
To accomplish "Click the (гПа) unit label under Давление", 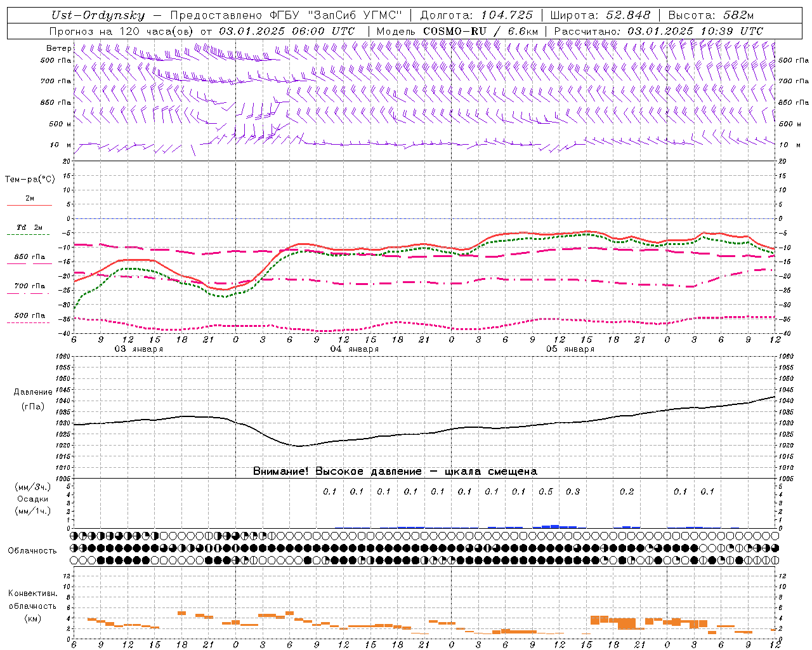I will 33,407.
